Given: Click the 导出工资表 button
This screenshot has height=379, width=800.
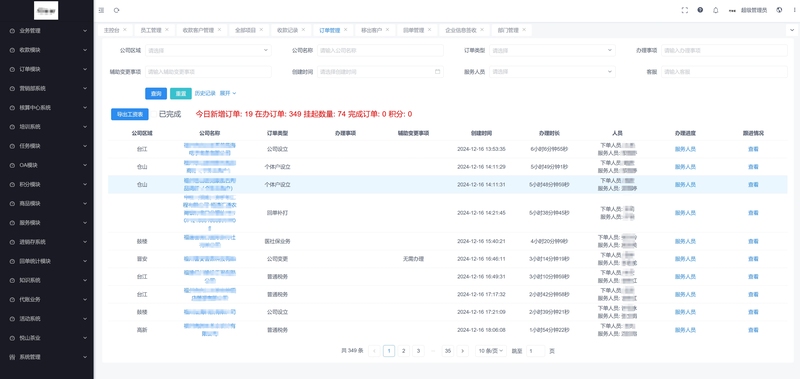Looking at the screenshot, I should point(130,114).
